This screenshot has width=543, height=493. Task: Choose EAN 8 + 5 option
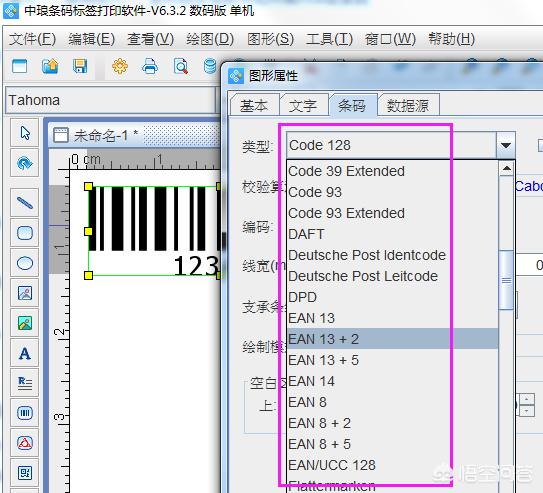click(x=392, y=445)
